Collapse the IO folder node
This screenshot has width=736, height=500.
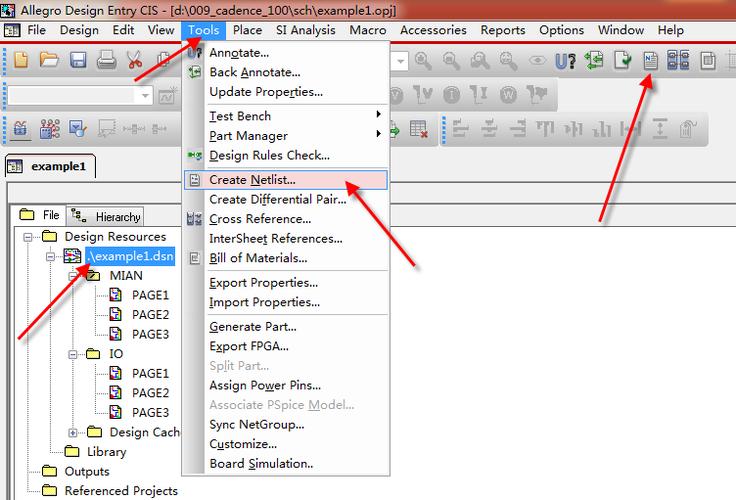pos(73,354)
